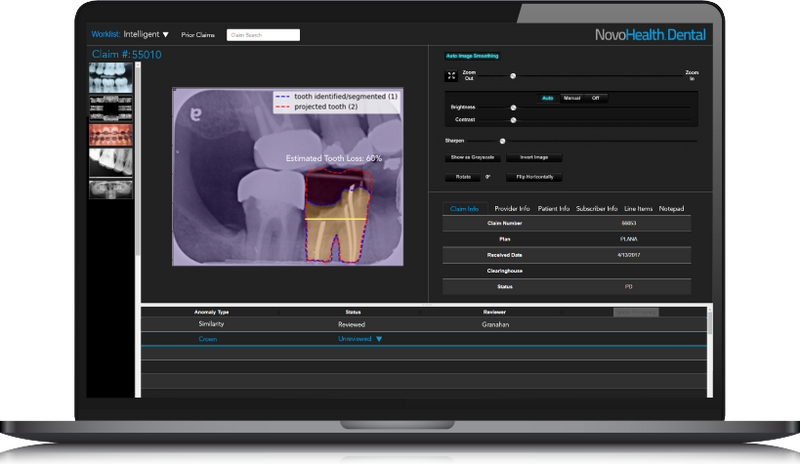Screen dimensions: 800x464
Task: Click the thumbnail list scrollbar
Action: pos(138,159)
